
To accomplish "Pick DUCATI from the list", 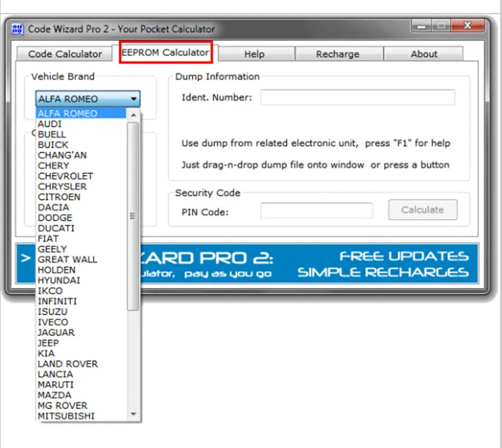I will [x=81, y=228].
